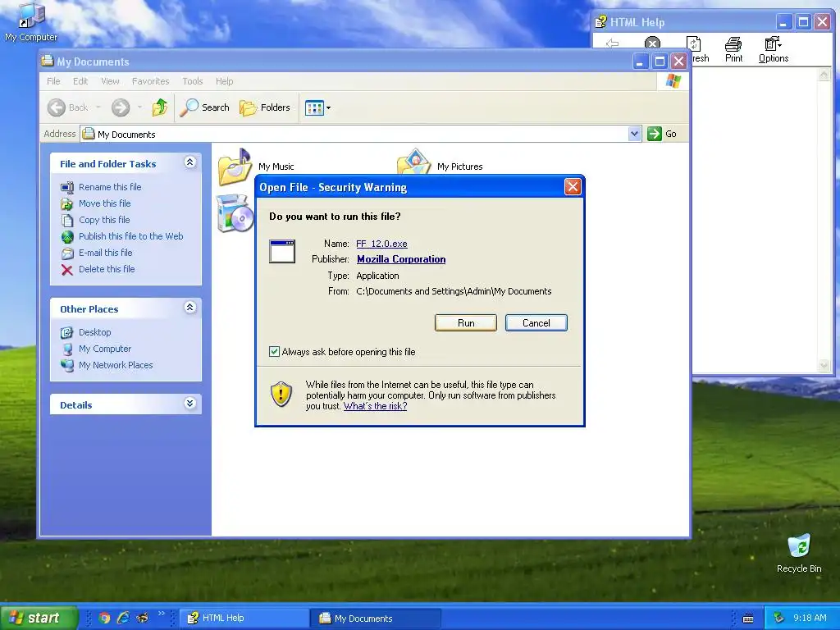Open Search in My Documents toolbar
This screenshot has width=840, height=630.
pos(204,107)
